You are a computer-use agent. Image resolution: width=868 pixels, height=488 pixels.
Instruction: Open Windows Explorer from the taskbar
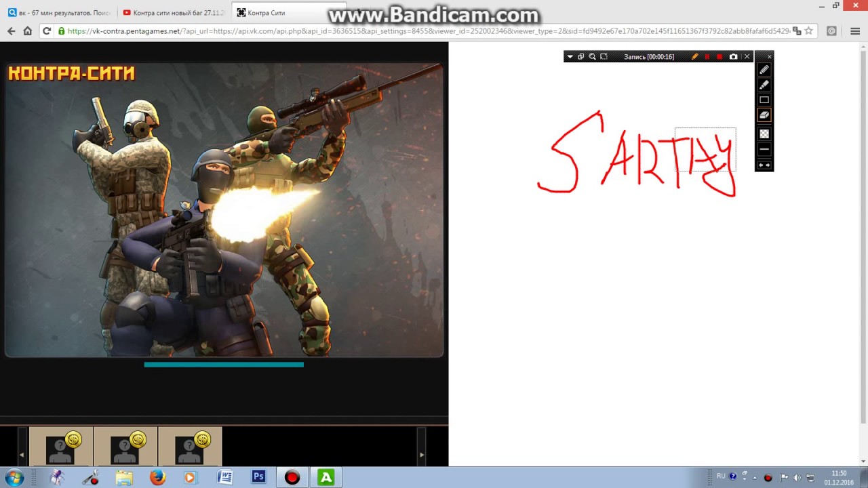pos(124,477)
